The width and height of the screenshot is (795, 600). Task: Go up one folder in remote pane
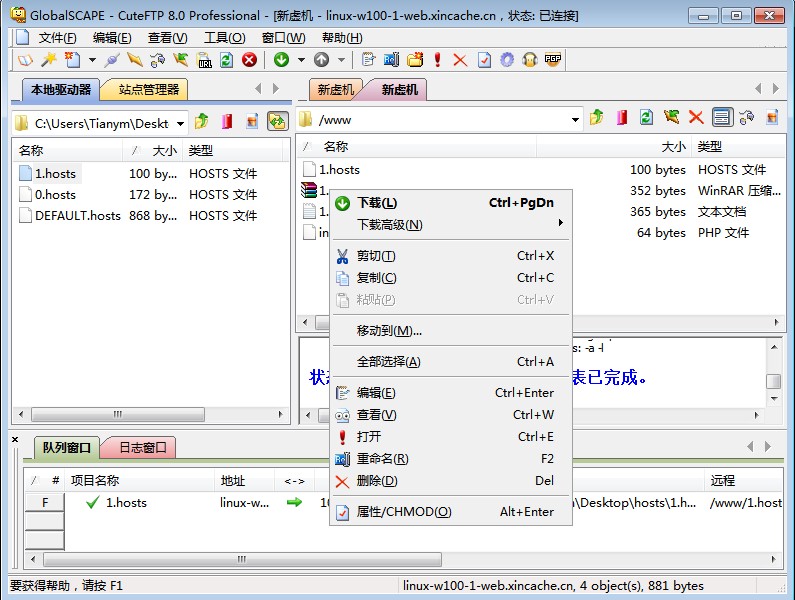pos(596,118)
